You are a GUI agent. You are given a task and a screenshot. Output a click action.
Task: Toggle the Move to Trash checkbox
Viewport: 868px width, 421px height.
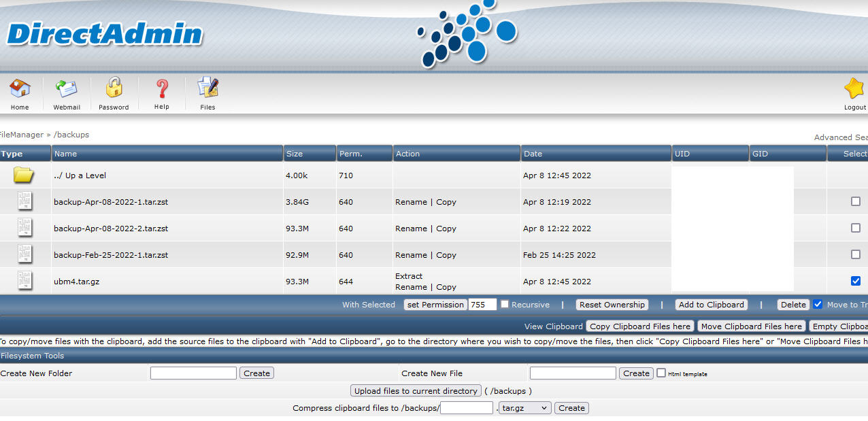point(818,304)
